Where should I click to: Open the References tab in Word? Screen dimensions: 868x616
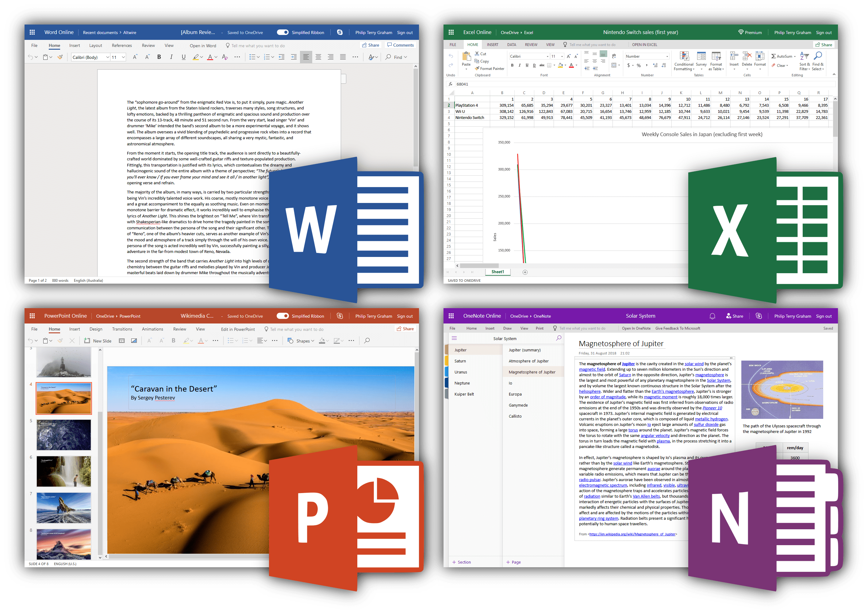(122, 45)
